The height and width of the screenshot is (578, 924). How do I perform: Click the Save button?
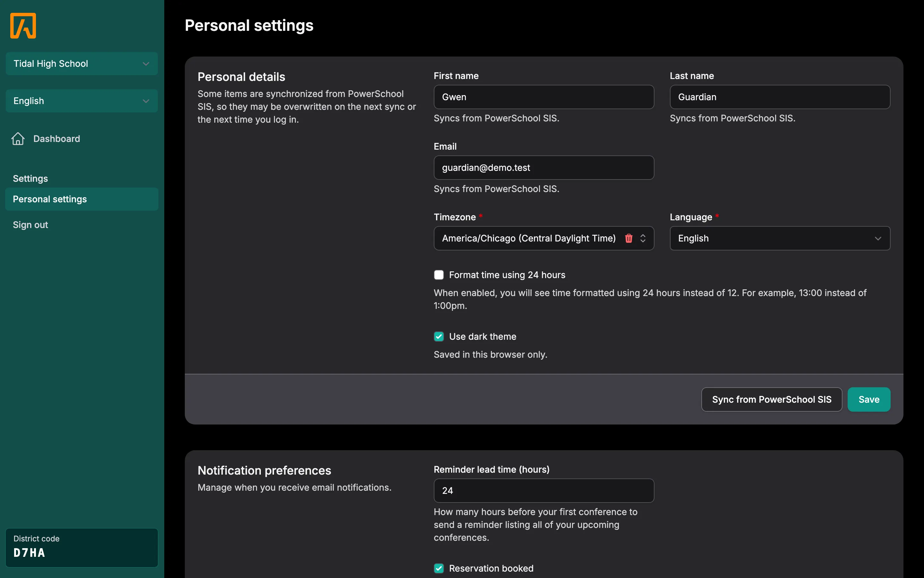pyautogui.click(x=869, y=399)
